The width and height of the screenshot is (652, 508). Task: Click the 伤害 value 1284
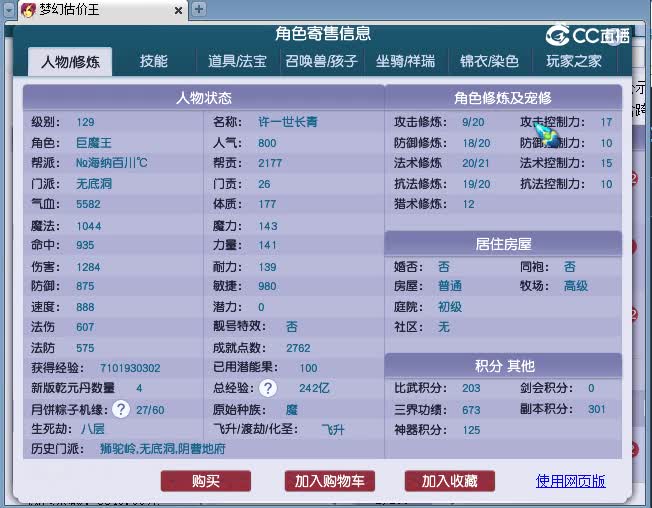pyautogui.click(x=88, y=267)
